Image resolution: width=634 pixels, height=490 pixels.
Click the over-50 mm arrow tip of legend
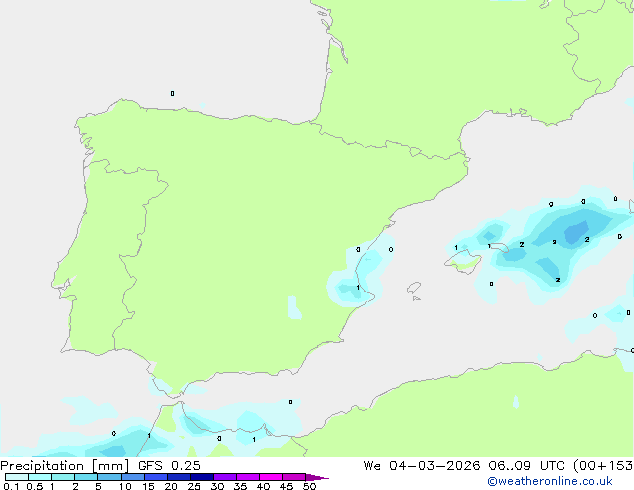[317, 477]
